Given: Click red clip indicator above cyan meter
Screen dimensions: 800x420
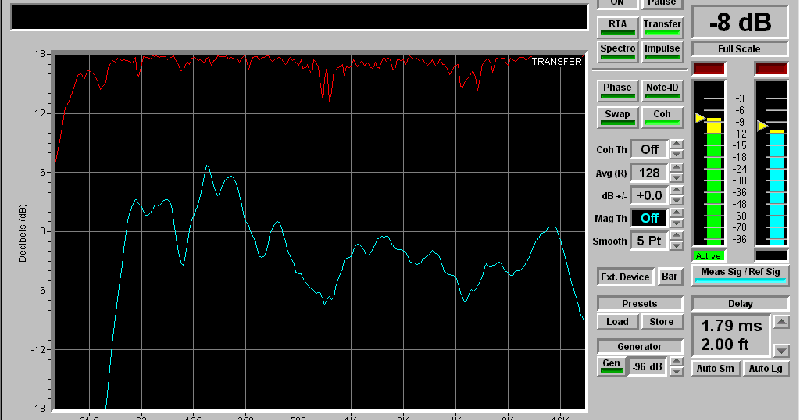Looking at the screenshot, I should pyautogui.click(x=771, y=69).
